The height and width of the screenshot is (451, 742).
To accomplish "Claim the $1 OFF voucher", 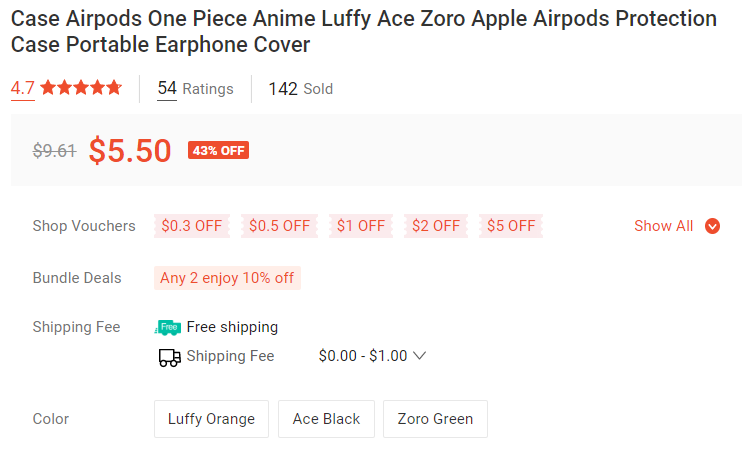I will tap(361, 226).
